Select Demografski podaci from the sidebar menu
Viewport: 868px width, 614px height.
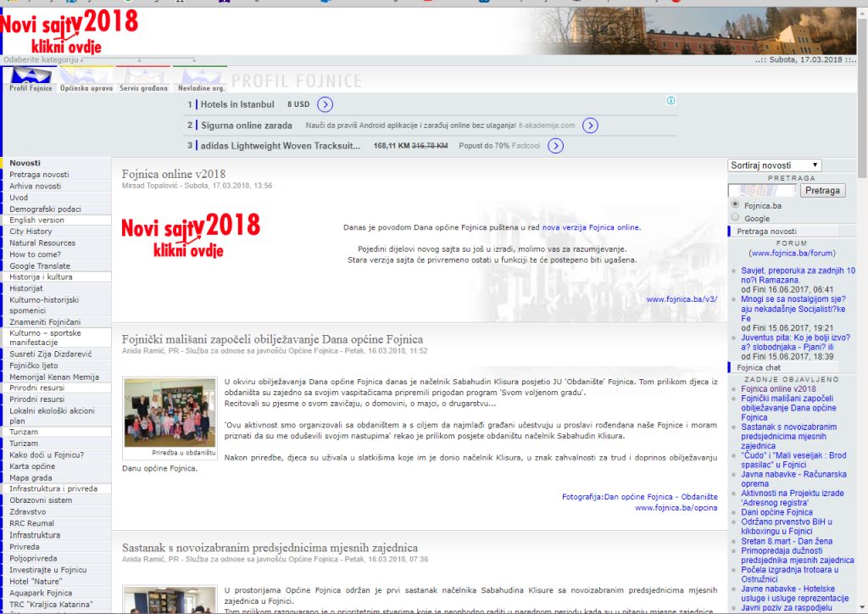pyautogui.click(x=46, y=209)
